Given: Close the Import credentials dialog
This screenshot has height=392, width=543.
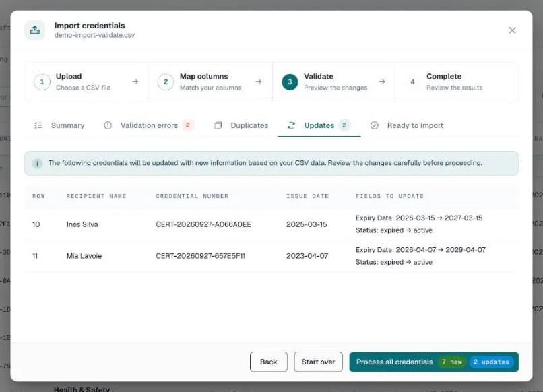Looking at the screenshot, I should [512, 30].
